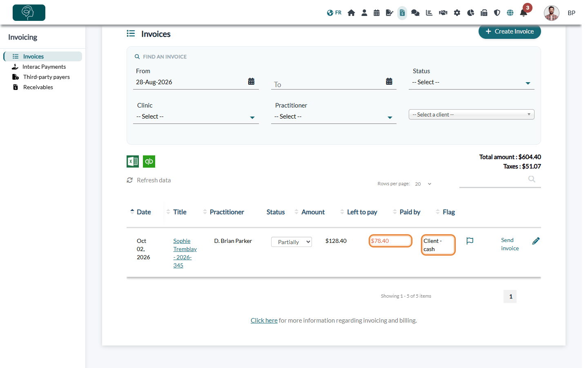Flag the Sophie Tremblay invoice
Screen dimensions: 588x368
tap(470, 241)
